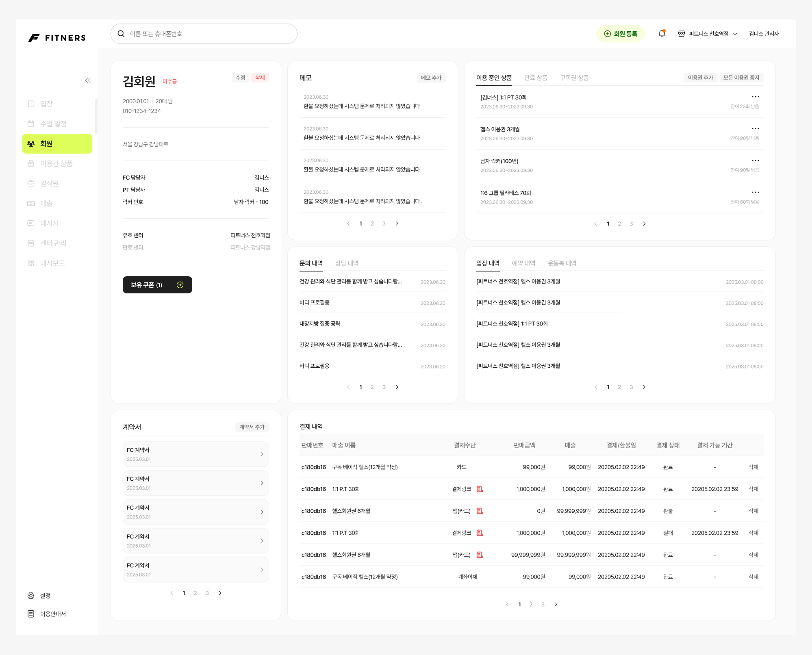
Task: Click the store icon beside 피트너스 천호역점
Action: click(x=682, y=34)
